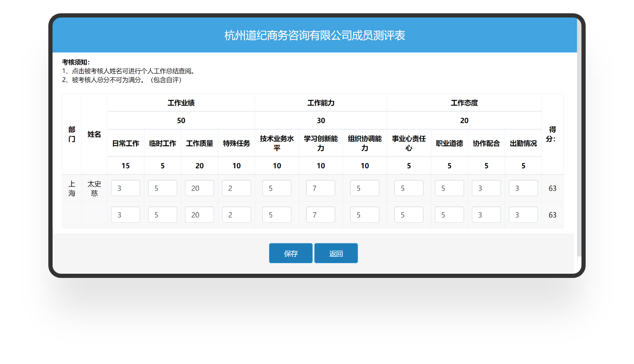Click the 学习创新能力 column header
This screenshot has width=634, height=364.
(x=321, y=143)
